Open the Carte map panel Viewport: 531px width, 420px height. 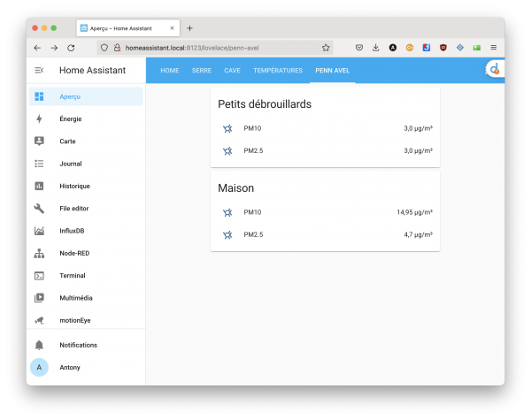[67, 141]
